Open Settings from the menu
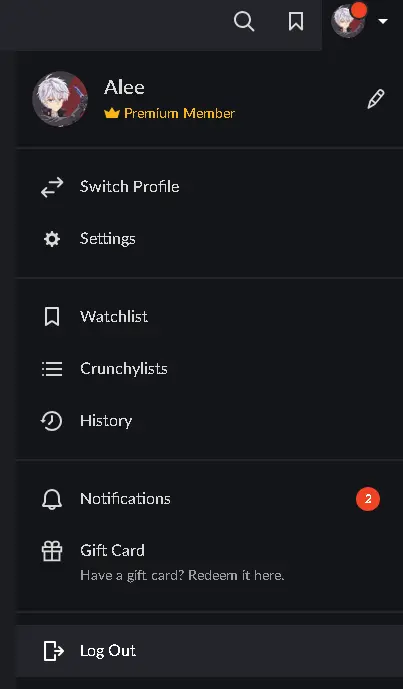This screenshot has width=403, height=689. tap(209, 239)
